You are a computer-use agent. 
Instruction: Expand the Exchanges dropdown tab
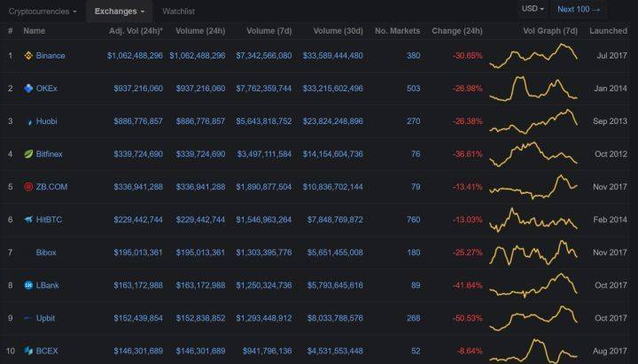click(120, 12)
